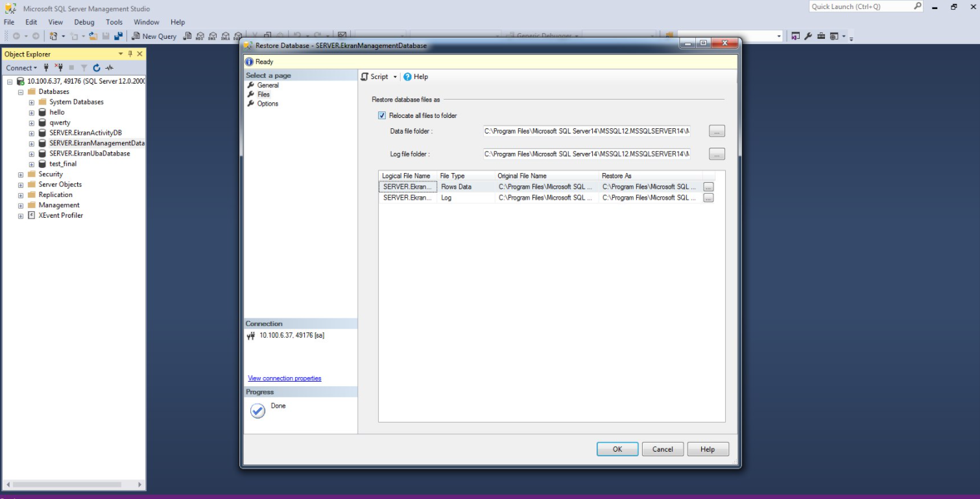Select the Options page in the dialog
980x499 pixels.
coord(267,104)
